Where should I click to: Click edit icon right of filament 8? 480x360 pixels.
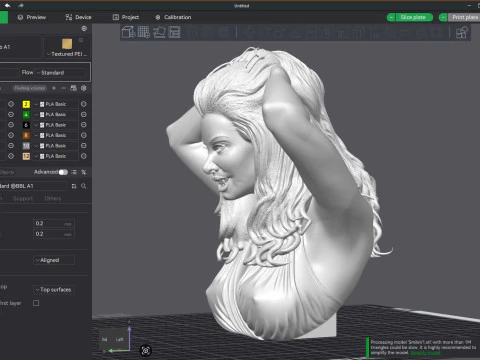84,135
